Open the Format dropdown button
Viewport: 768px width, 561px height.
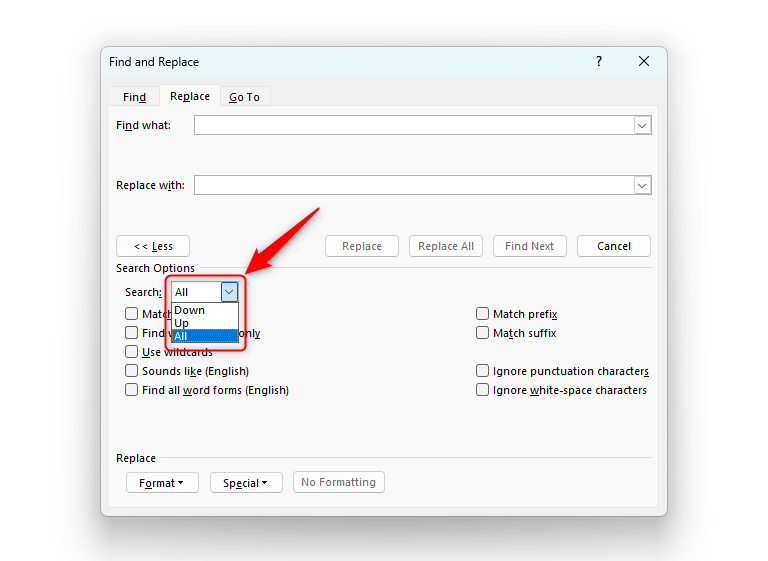162,483
